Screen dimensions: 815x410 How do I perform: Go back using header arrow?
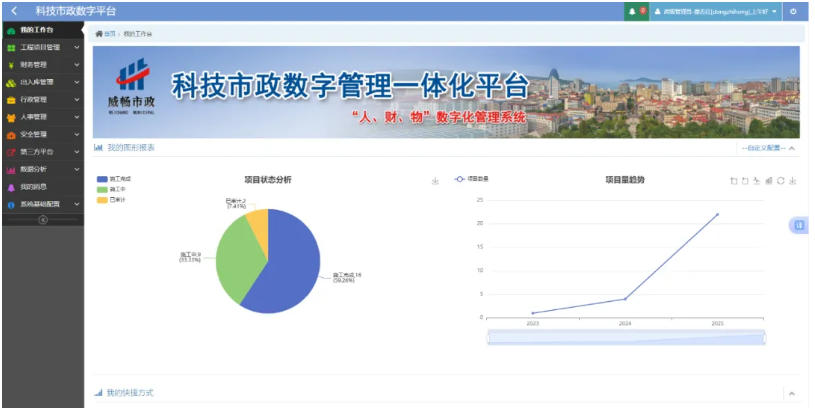(14, 11)
